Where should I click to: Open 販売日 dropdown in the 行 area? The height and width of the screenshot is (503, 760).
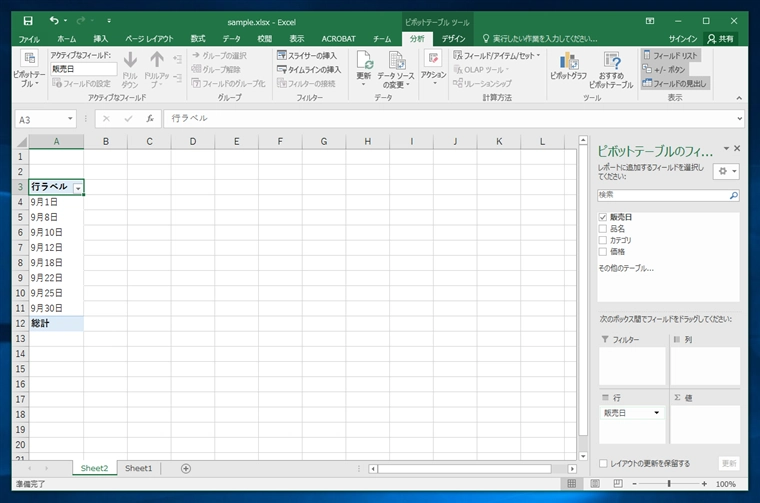[657, 412]
